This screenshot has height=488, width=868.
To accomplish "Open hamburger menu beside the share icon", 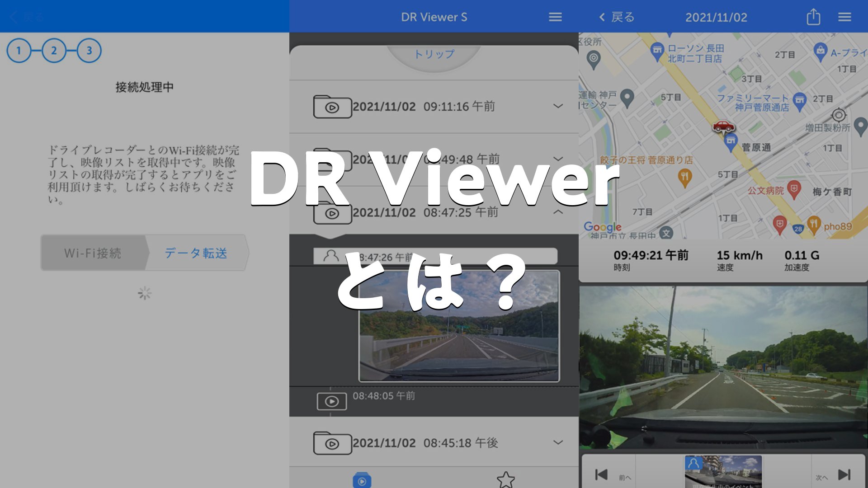I will pyautogui.click(x=844, y=17).
